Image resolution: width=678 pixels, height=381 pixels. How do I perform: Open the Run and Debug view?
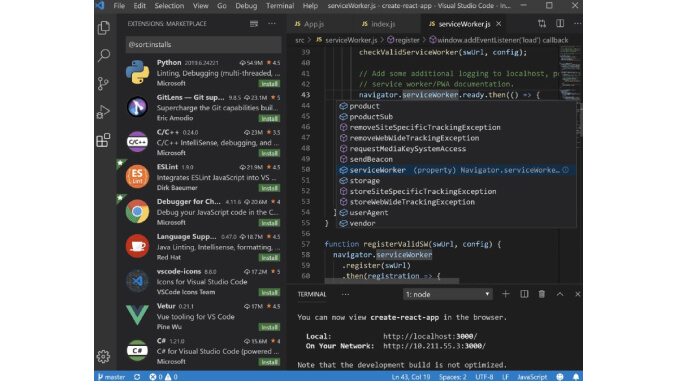click(104, 112)
